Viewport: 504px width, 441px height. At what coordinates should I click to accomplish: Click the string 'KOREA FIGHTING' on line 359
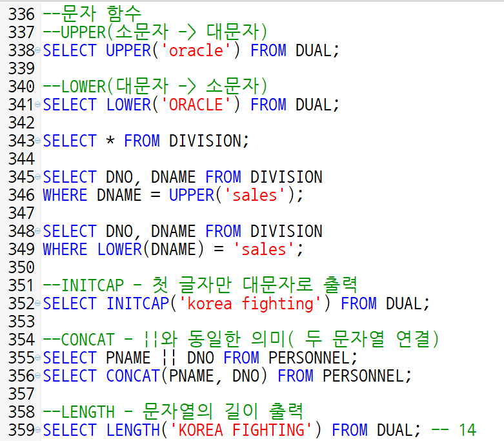click(241, 430)
